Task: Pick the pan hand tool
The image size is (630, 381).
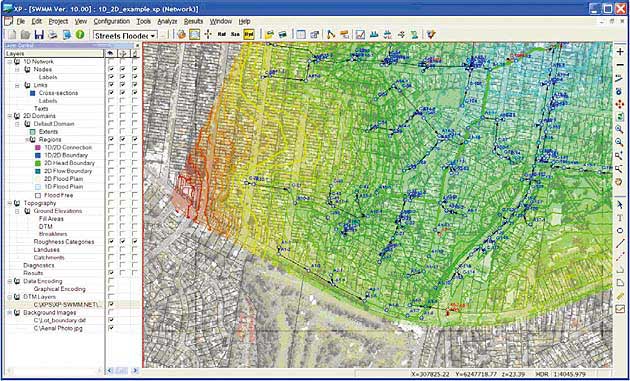Action: (x=620, y=181)
